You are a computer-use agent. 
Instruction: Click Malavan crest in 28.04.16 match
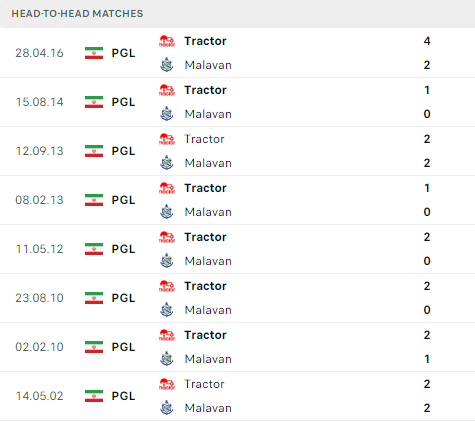coord(167,65)
